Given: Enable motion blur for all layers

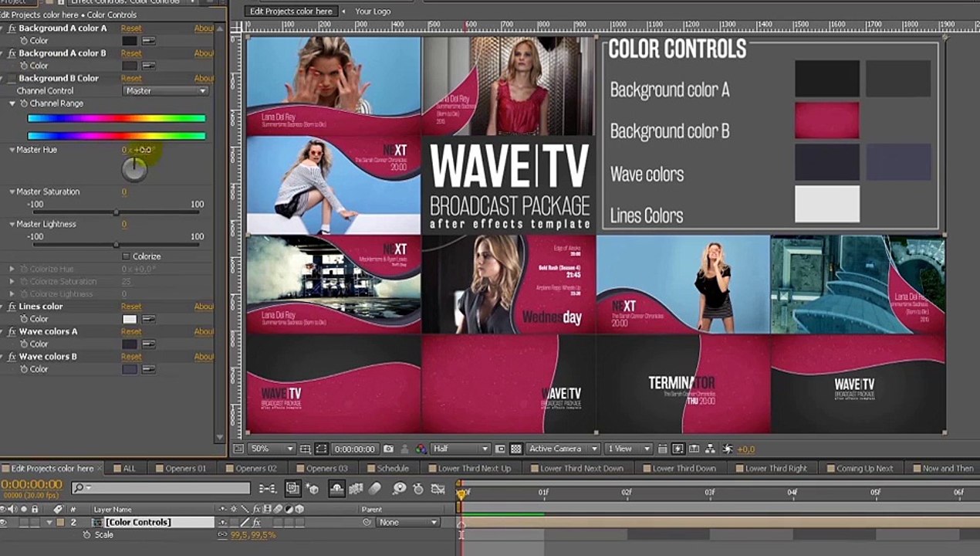Looking at the screenshot, I should (375, 488).
